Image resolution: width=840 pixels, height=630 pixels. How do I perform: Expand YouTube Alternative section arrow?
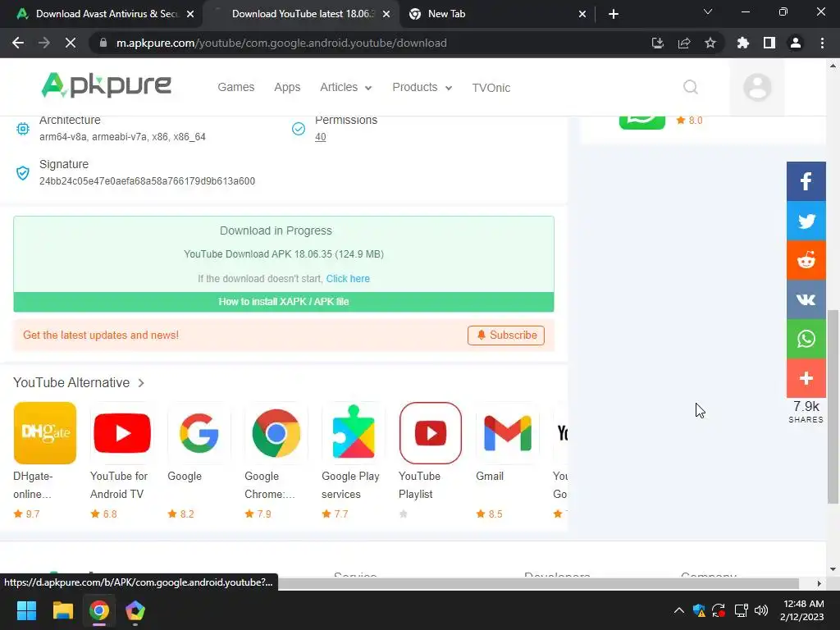click(x=141, y=383)
